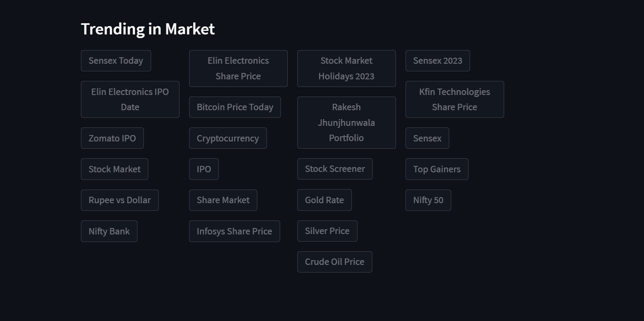Image resolution: width=644 pixels, height=321 pixels.
Task: Check the Gold Rate link
Action: pos(324,200)
